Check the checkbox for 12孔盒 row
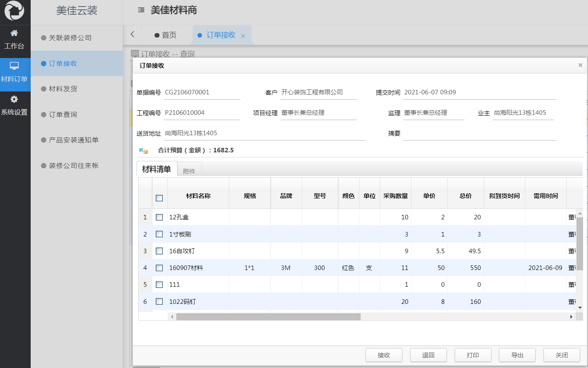The height and width of the screenshot is (368, 588). point(159,217)
